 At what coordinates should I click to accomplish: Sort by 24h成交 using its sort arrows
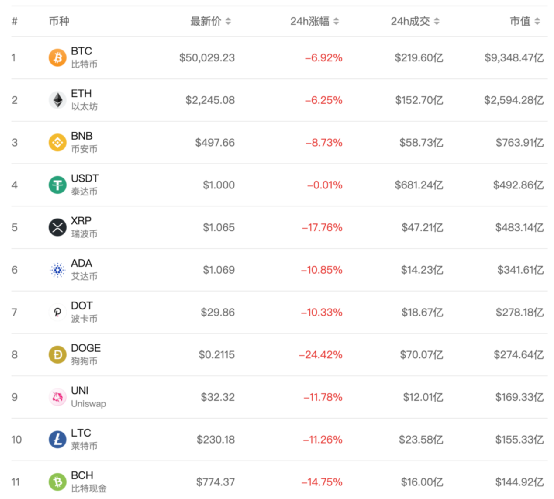point(437,22)
